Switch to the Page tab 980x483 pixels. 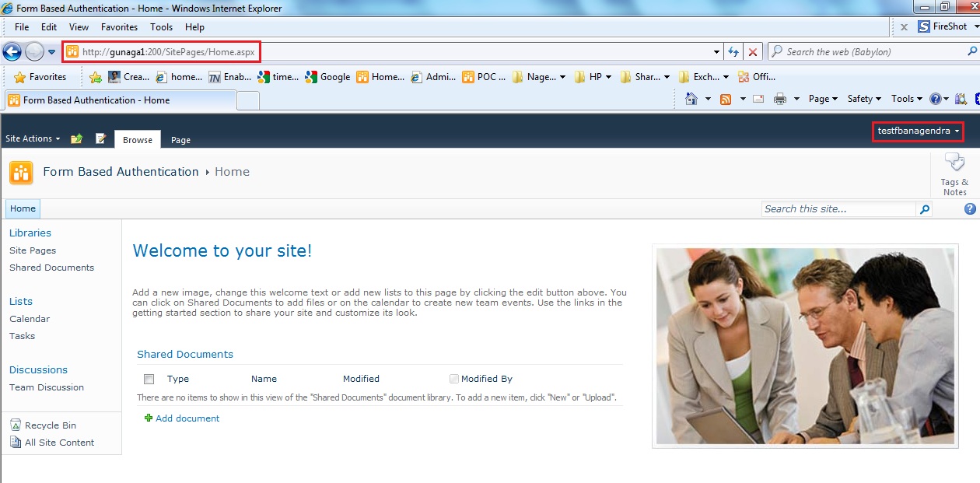(180, 140)
